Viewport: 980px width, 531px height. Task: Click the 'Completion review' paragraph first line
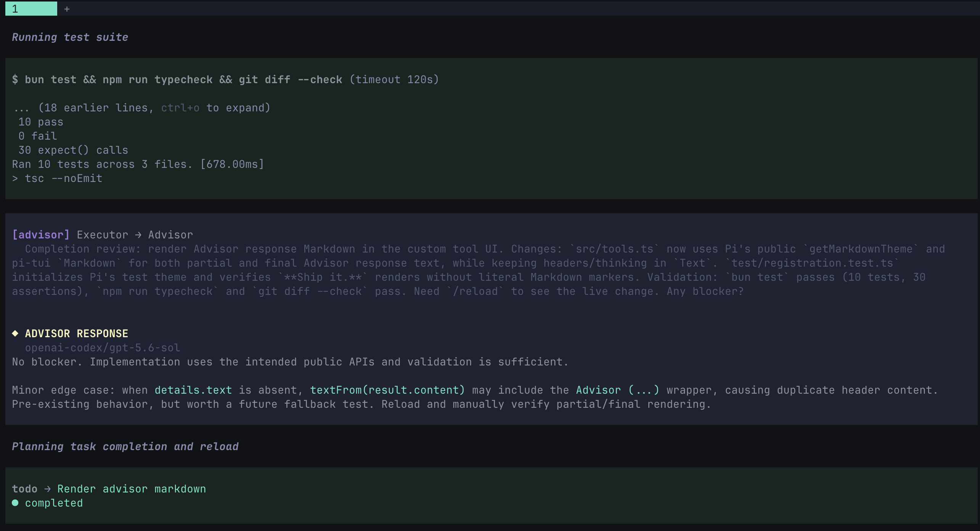(485, 249)
